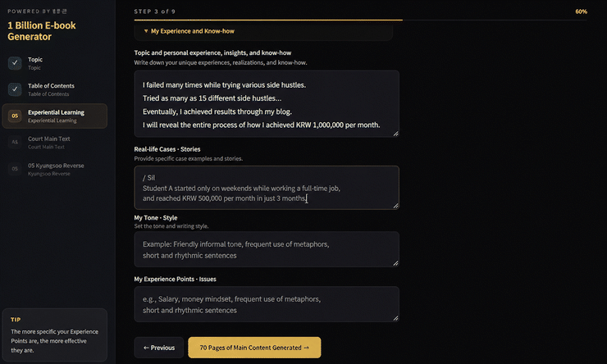This screenshot has height=364, width=607.
Task: Click the My Tone textarea resize grip
Action: point(395,263)
